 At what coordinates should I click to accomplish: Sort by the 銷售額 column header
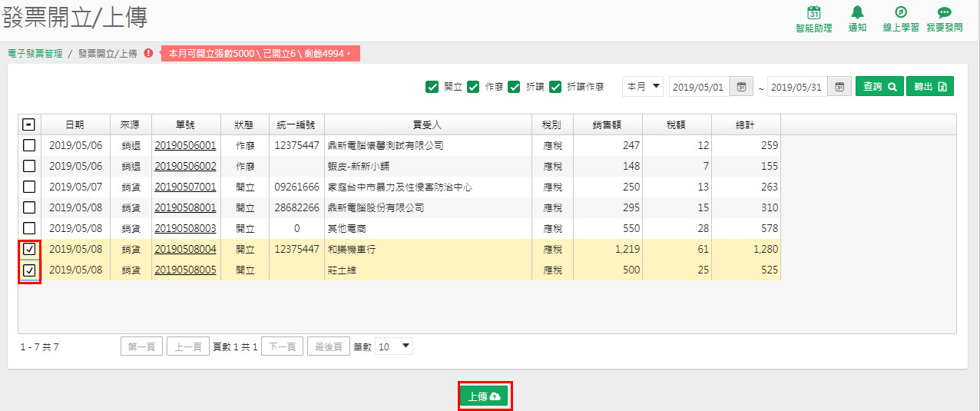(608, 124)
